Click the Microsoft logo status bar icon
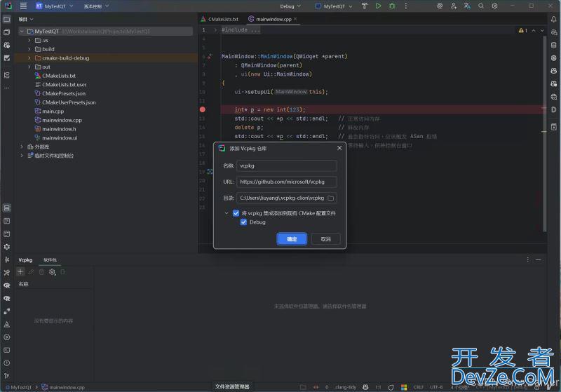The width and height of the screenshot is (561, 392). (x=404, y=387)
